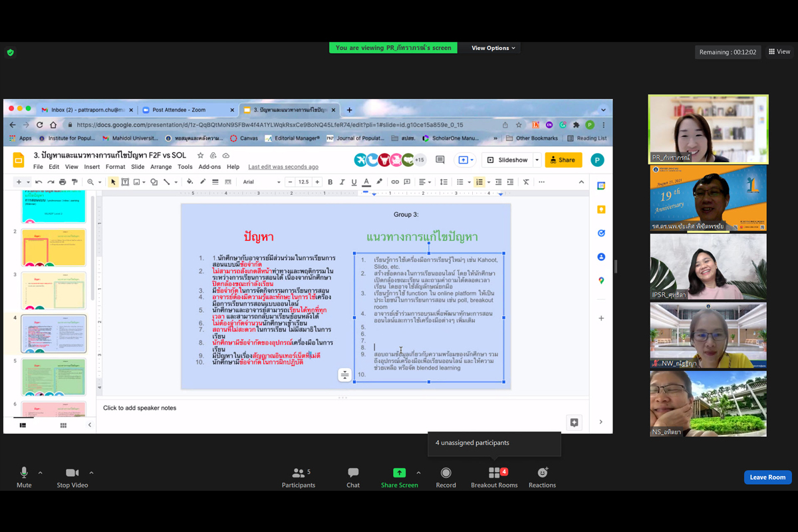Image resolution: width=798 pixels, height=532 pixels.
Task: Open the Format menu in Slides
Action: [115, 167]
